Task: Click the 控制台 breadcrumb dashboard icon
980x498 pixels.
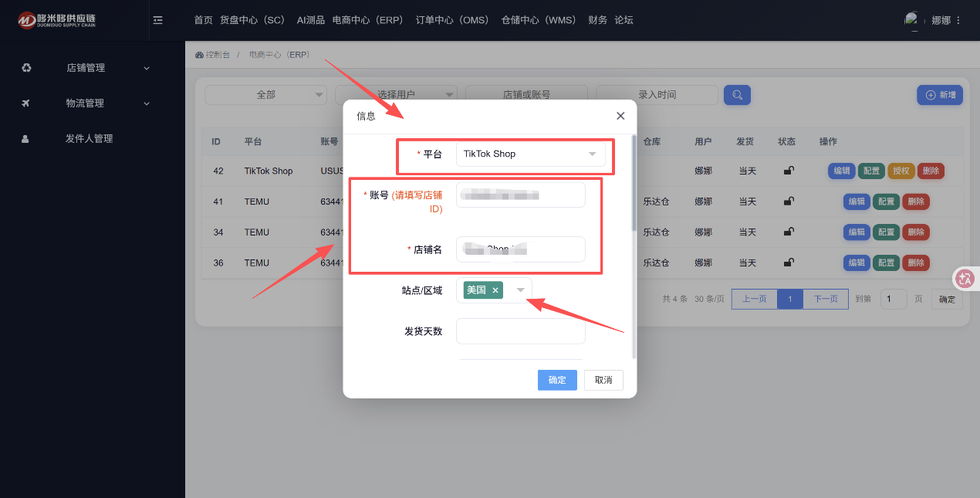Action: 199,55
